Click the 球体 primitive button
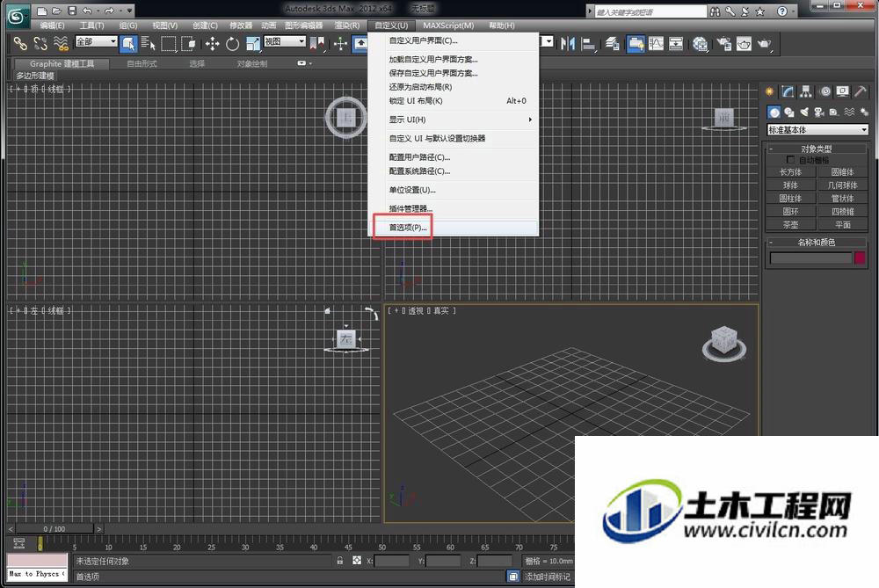Screen dimensions: 879x588 click(790, 185)
